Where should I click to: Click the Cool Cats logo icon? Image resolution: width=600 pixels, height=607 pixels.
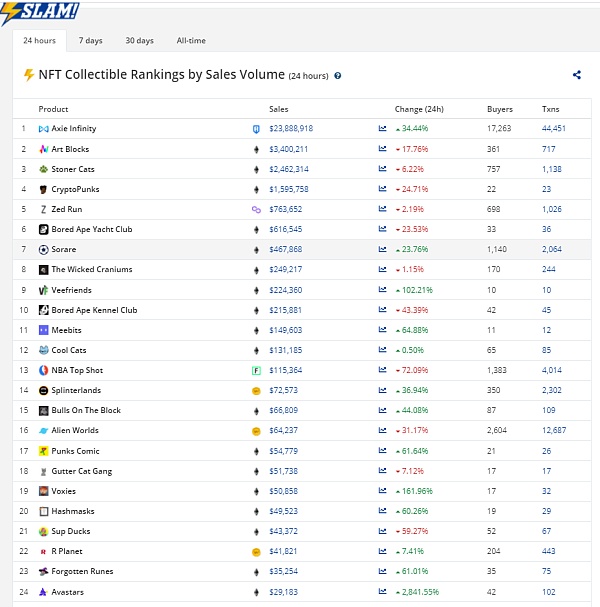(x=43, y=350)
